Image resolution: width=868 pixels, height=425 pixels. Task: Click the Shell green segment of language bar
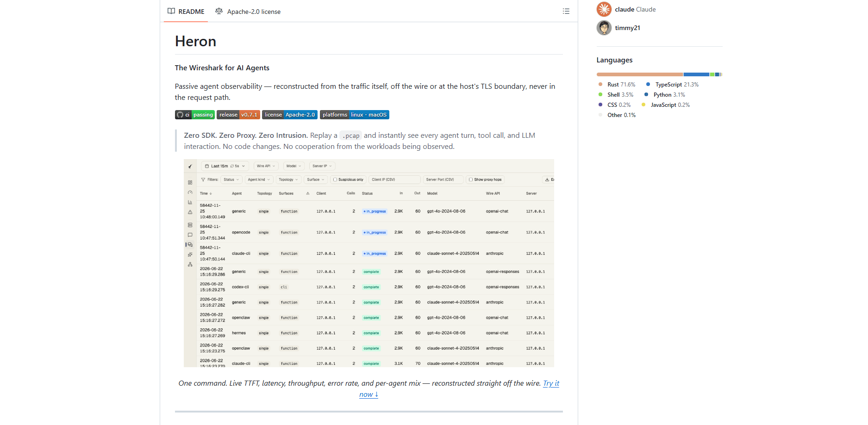712,74
